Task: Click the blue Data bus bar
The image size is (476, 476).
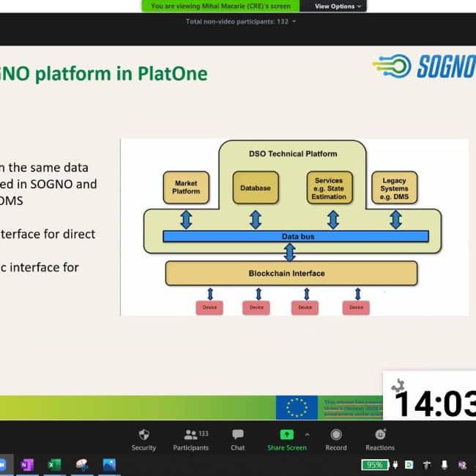Action: 296,237
